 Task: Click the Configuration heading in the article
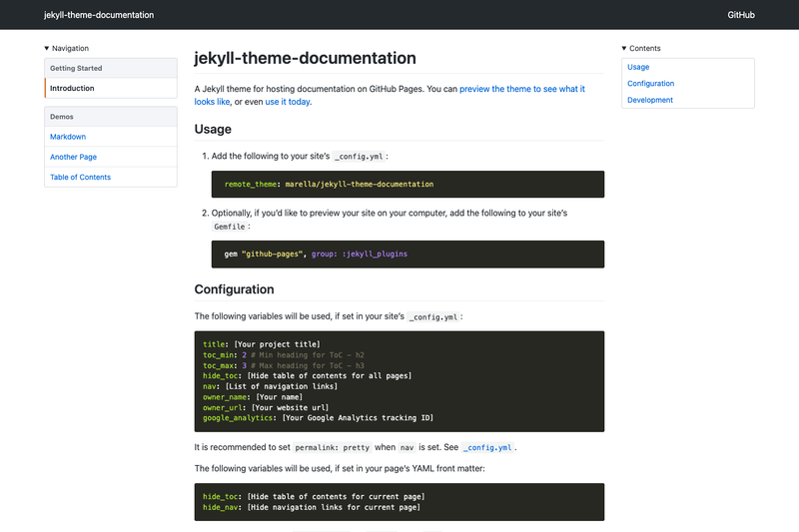[x=234, y=289]
